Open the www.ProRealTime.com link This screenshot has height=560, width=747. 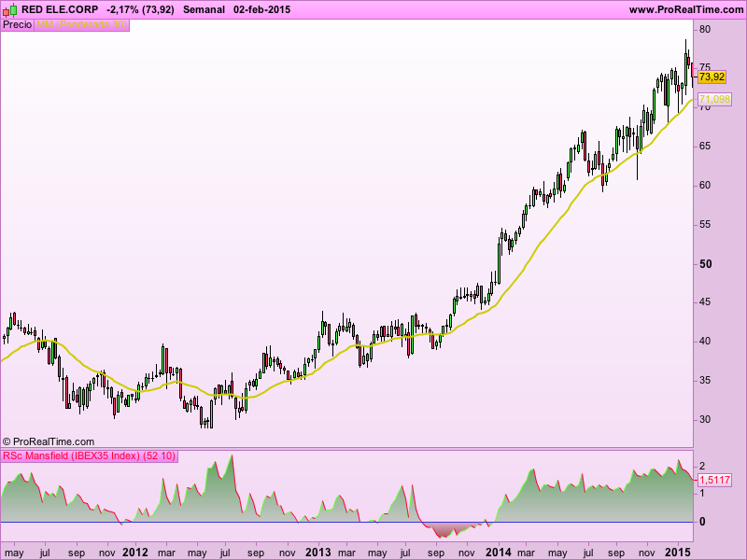[686, 9]
